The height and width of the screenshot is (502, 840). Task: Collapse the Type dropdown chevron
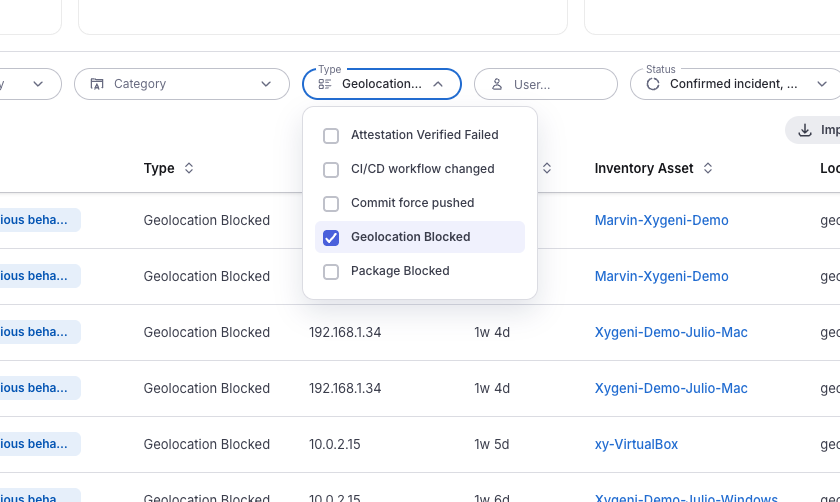(x=438, y=84)
